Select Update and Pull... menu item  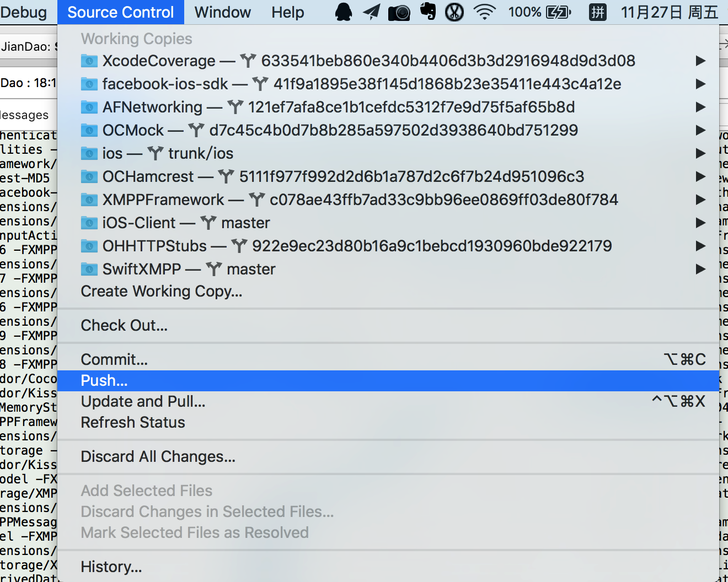[143, 402]
